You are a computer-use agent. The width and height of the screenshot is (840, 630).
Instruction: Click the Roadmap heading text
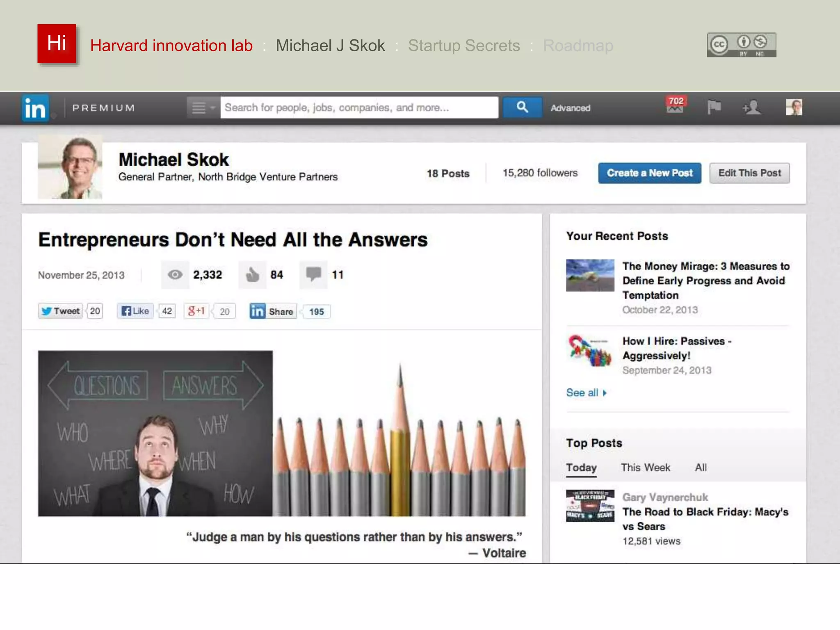tap(578, 46)
